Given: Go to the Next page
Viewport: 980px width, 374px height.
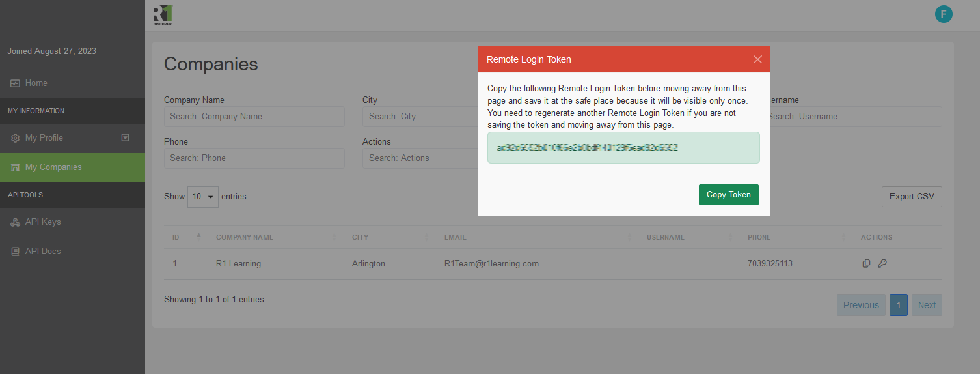Looking at the screenshot, I should pos(926,305).
